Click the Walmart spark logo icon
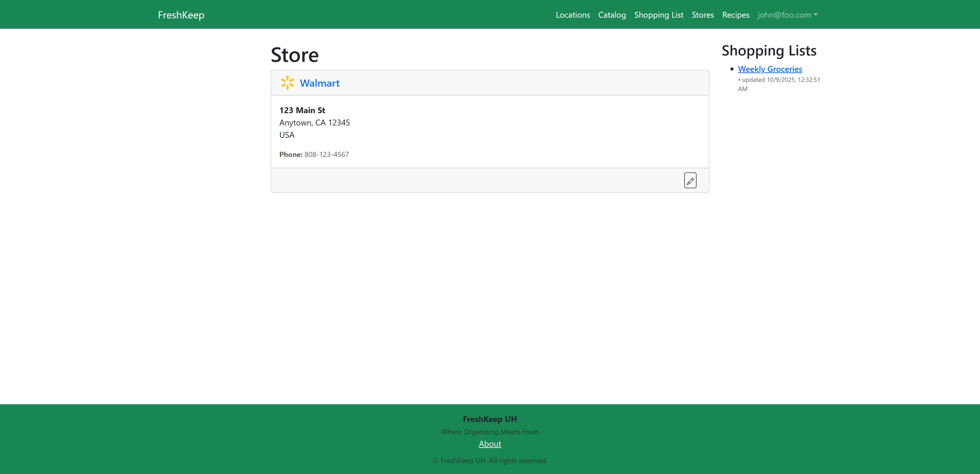This screenshot has width=980, height=474. point(287,83)
